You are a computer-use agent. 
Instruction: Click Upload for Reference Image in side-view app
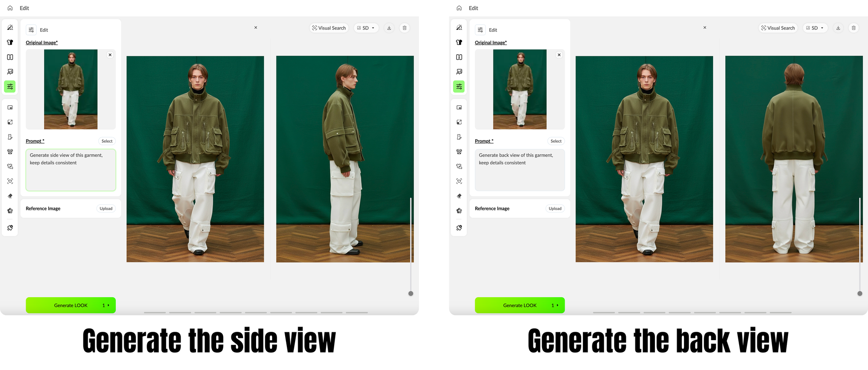pos(106,209)
